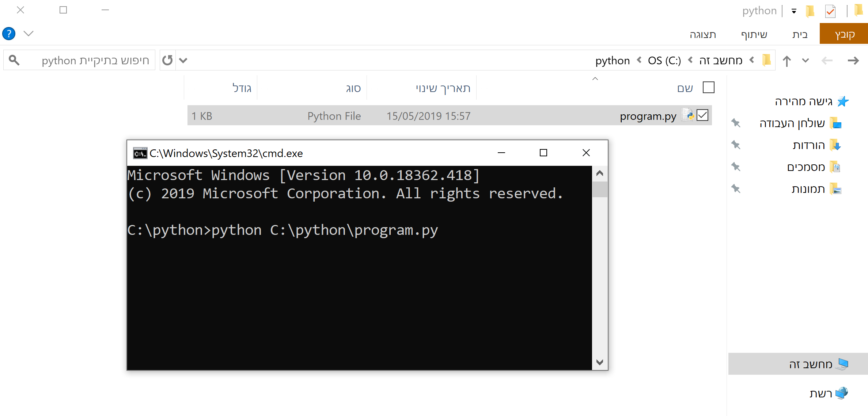Viewport: 868px width, 416px height.
Task: Click the folder icon at title bar corner
Action: coord(858,10)
